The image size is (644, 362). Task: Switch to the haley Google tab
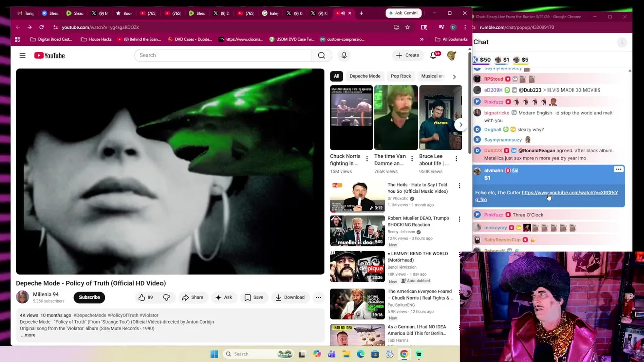[270, 13]
